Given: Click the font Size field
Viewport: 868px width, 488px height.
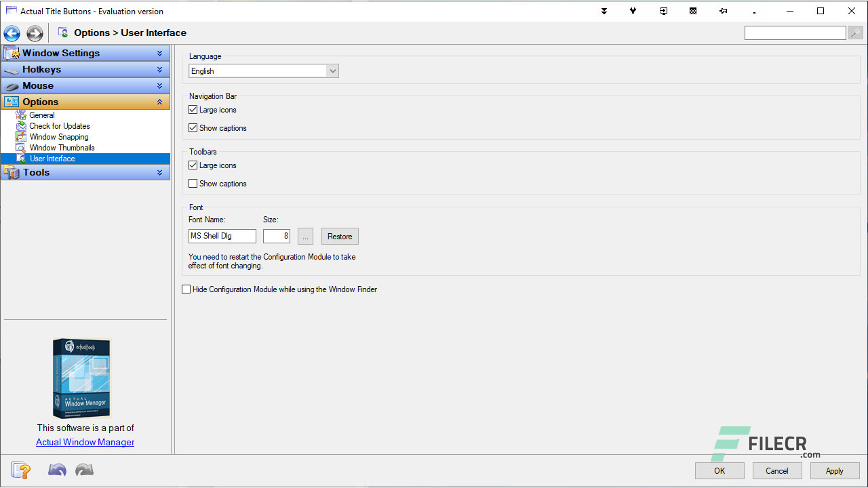Looking at the screenshot, I should coord(277,236).
